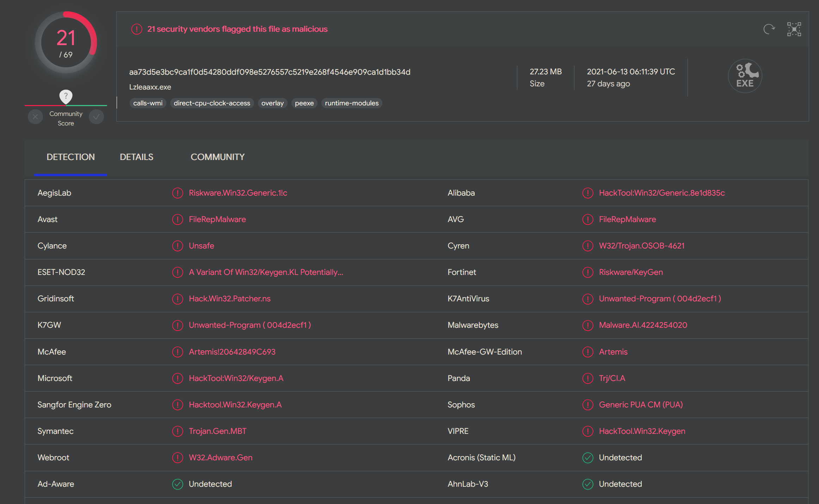Viewport: 819px width, 504px height.
Task: Click the 2021-06-13 06:11:39 UTC date
Action: [631, 72]
